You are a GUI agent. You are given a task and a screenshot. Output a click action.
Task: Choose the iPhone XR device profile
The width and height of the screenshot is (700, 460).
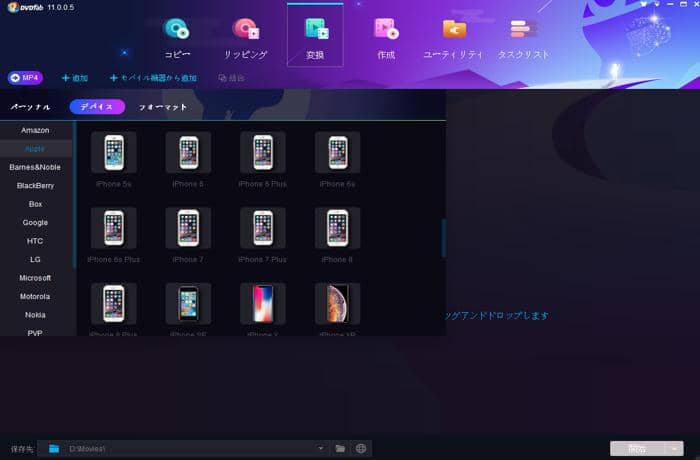tap(338, 309)
